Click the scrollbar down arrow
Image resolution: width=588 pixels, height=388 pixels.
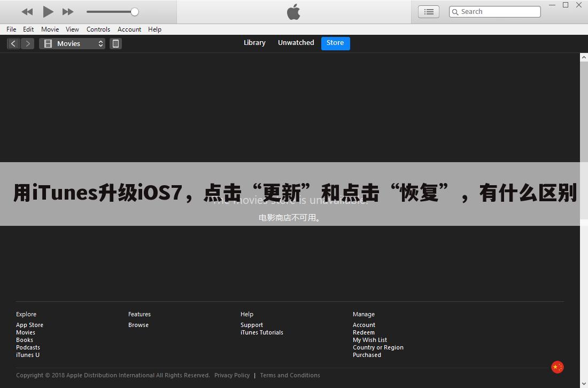point(584,384)
